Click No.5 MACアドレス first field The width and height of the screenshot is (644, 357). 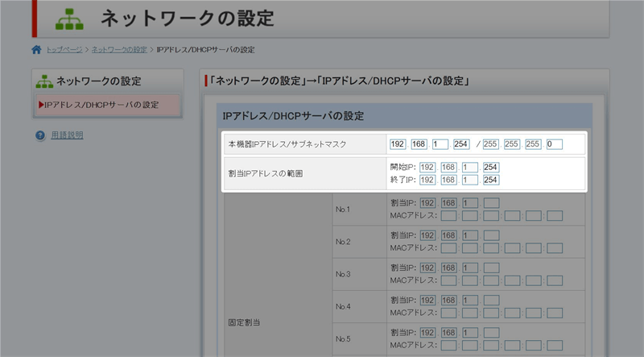coord(448,345)
